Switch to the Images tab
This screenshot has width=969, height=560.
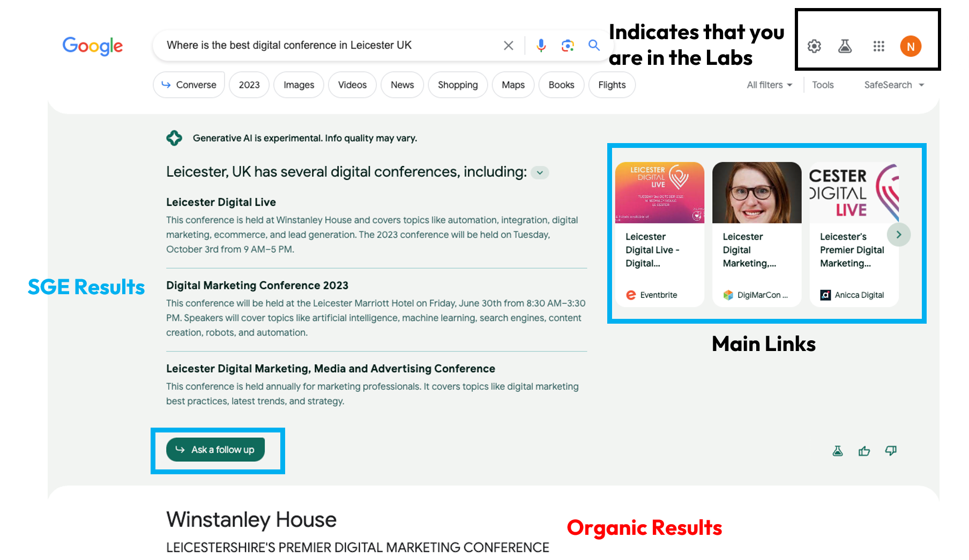(x=299, y=85)
